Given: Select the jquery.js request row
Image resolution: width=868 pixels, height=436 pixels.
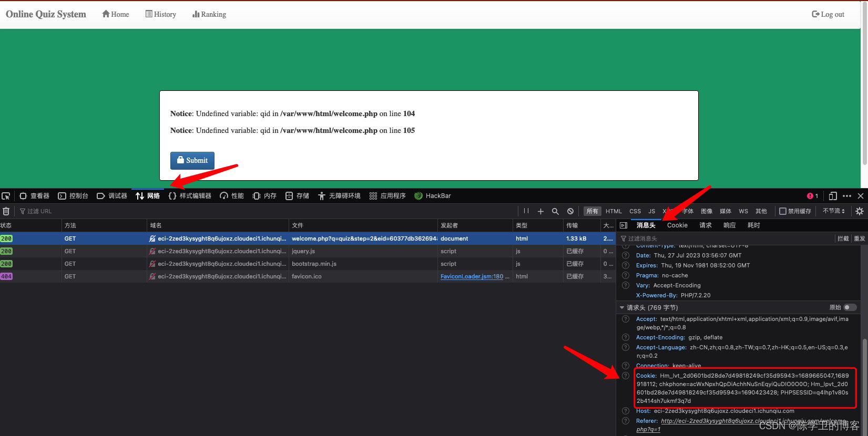Looking at the screenshot, I should point(308,251).
